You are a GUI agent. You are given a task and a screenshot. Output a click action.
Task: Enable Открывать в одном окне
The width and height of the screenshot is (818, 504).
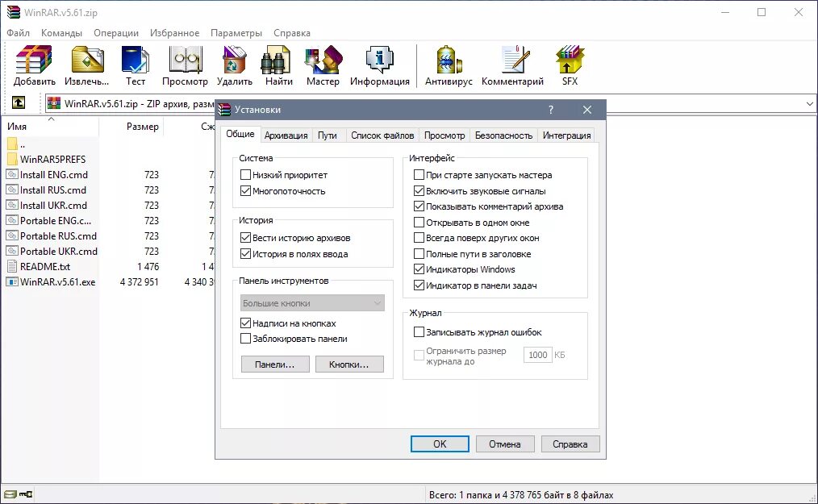pyautogui.click(x=419, y=223)
